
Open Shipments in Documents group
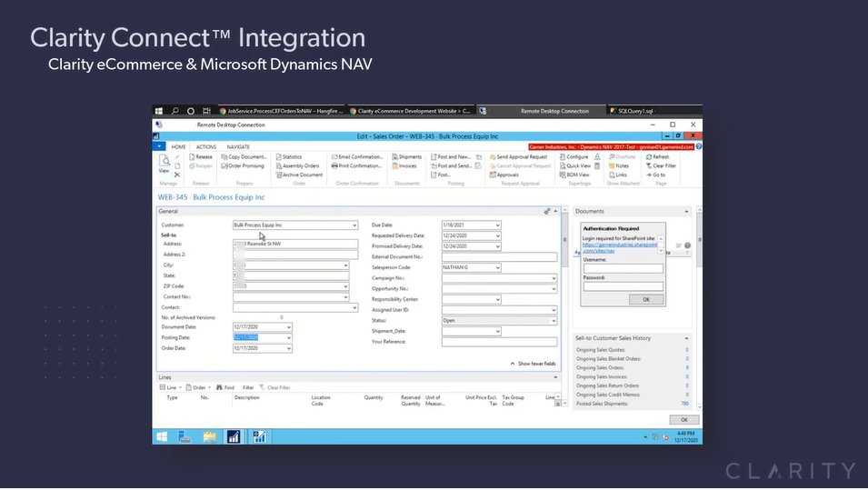click(407, 156)
